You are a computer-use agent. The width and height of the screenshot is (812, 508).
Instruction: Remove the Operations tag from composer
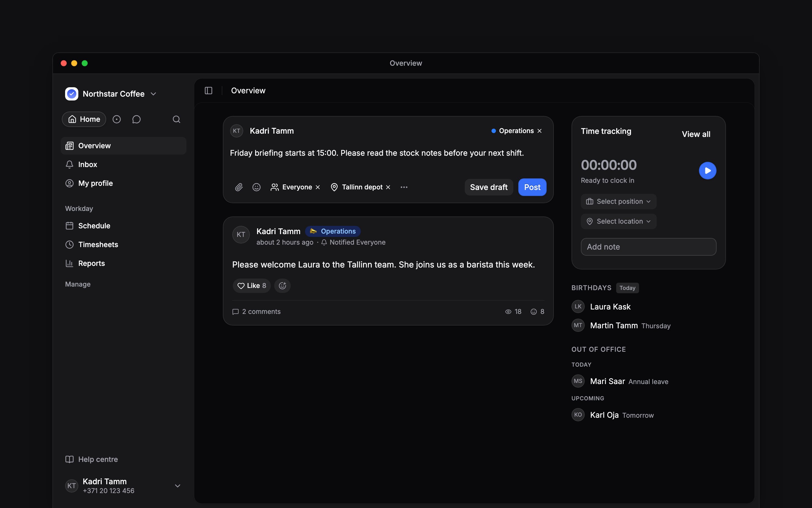[x=539, y=131]
